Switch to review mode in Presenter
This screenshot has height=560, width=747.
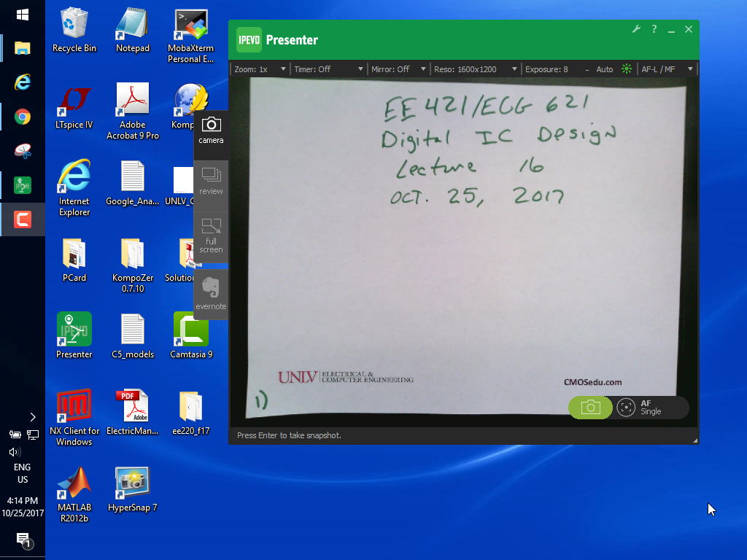click(x=211, y=181)
